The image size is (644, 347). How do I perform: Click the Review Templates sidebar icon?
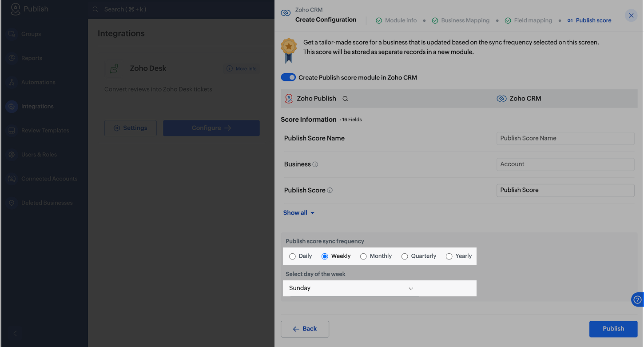[x=12, y=131]
